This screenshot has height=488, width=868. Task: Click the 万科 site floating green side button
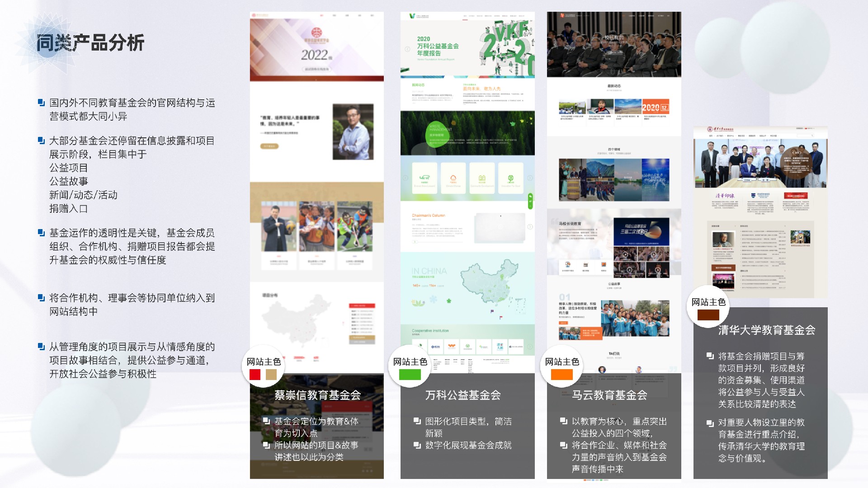tap(530, 201)
